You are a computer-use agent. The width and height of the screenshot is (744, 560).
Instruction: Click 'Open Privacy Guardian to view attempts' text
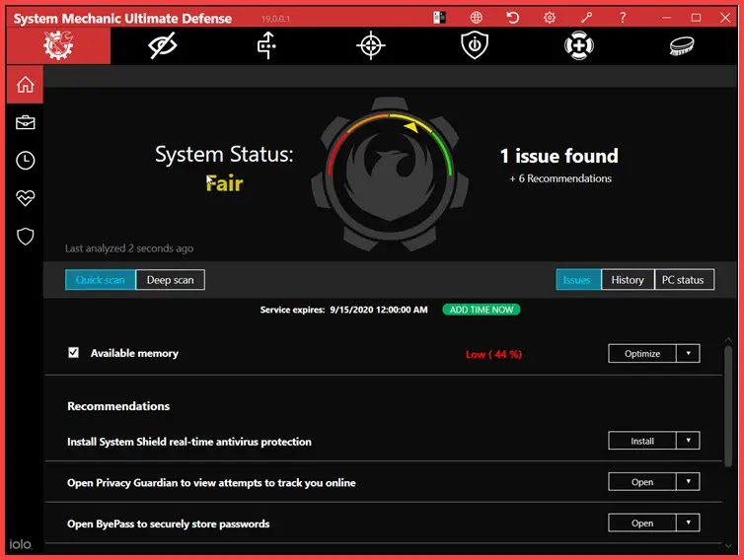[211, 483]
